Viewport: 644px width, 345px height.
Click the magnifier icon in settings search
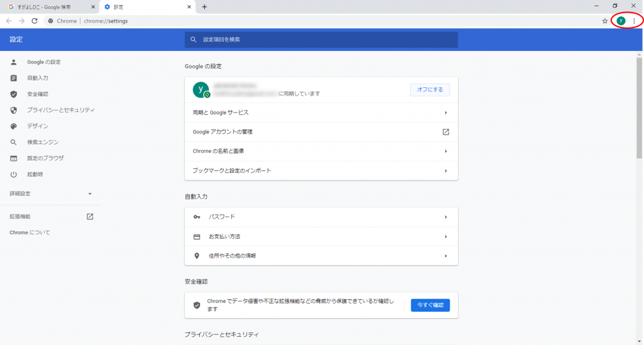coord(194,40)
